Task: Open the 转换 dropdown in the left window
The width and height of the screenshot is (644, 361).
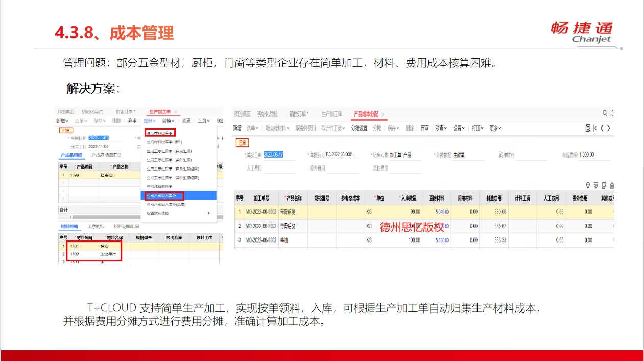Action: coord(168,121)
